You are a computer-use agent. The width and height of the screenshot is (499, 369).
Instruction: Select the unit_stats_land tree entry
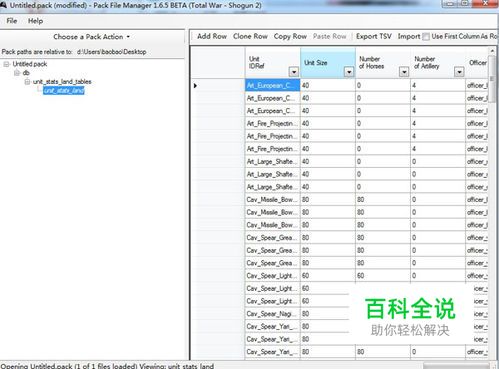click(x=64, y=90)
